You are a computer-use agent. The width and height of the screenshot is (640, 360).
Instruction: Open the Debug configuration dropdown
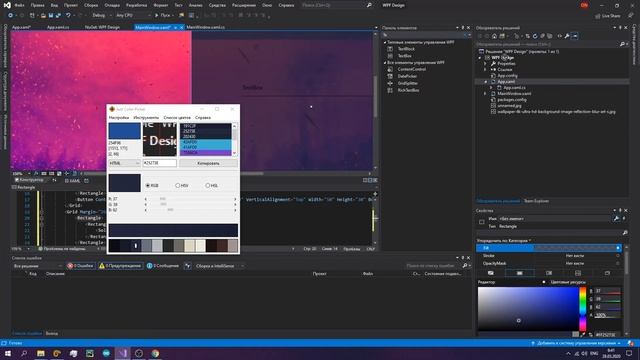point(101,15)
